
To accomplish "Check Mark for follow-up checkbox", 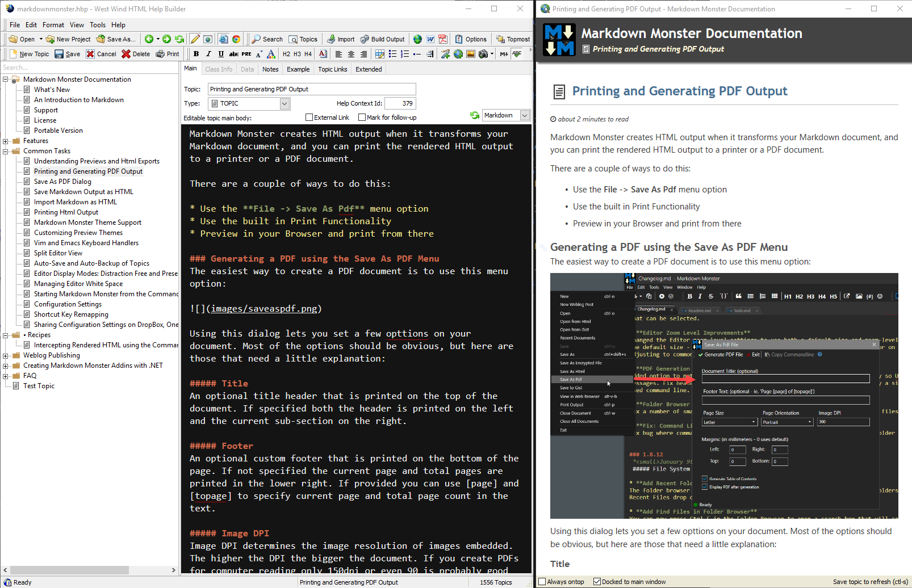I will click(x=362, y=117).
